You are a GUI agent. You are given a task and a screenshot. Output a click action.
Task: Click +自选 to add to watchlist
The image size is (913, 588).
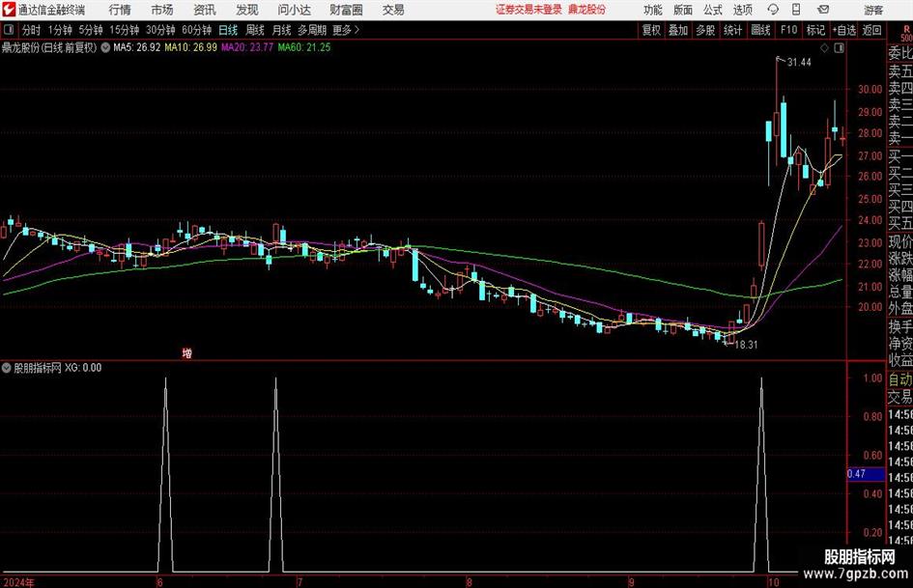tap(843, 30)
